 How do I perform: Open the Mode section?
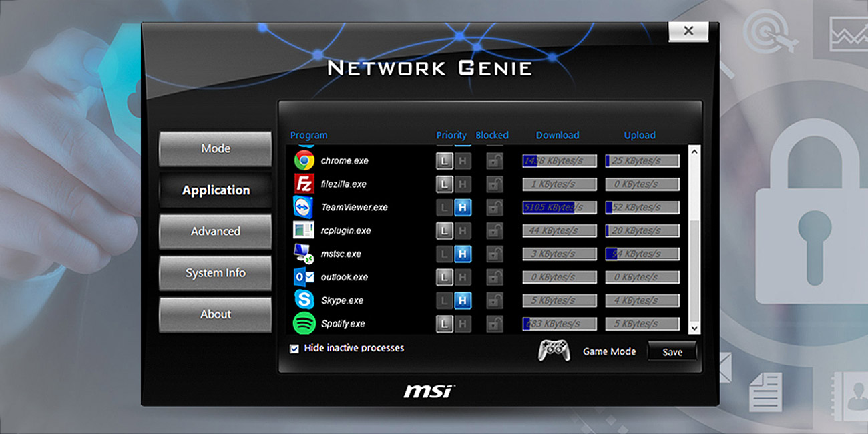tap(216, 148)
